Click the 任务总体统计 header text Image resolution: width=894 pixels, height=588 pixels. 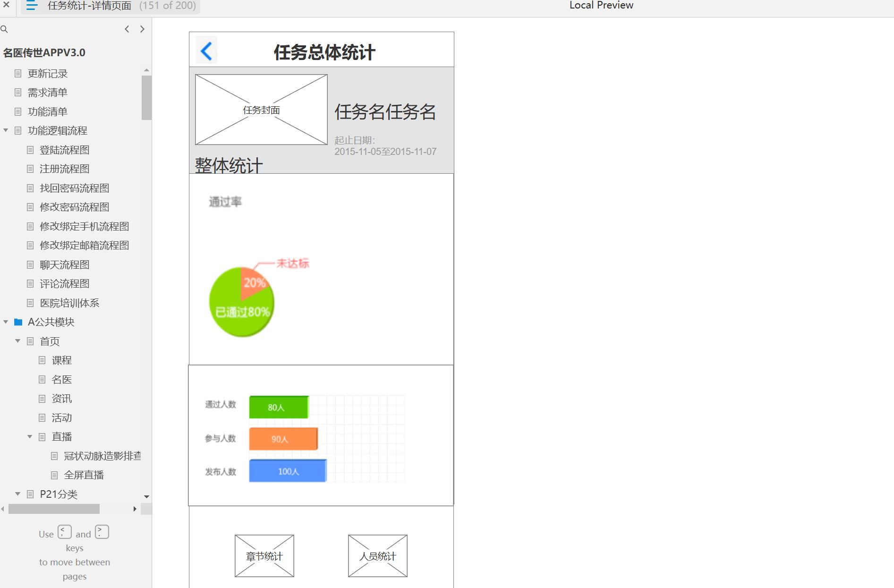[324, 52]
